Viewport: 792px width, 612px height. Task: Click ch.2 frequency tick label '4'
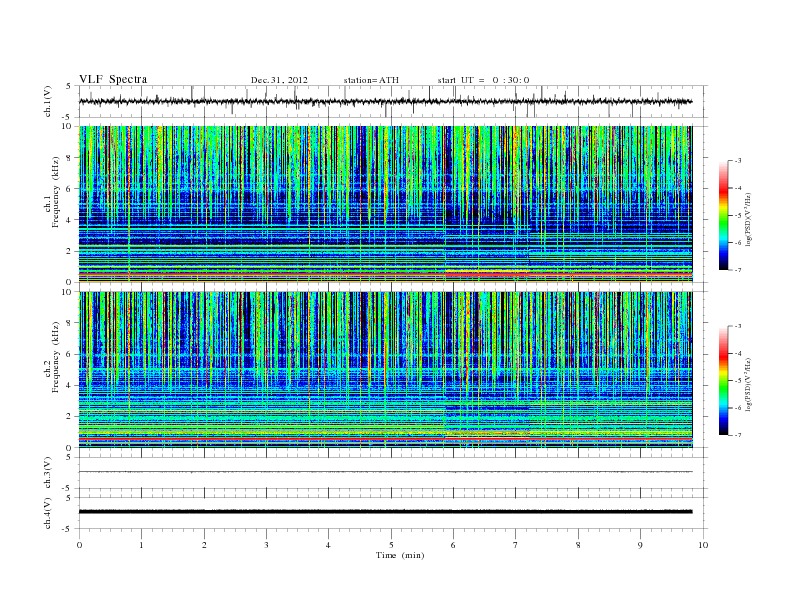click(70, 386)
